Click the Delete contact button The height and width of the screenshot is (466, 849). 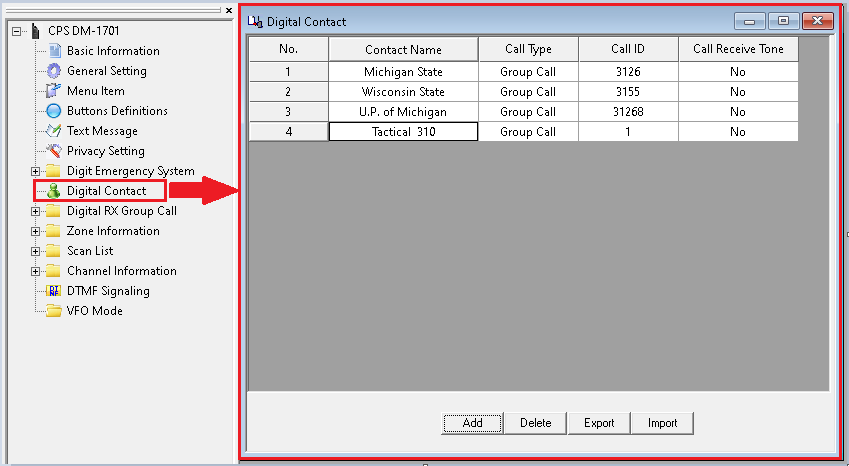[x=535, y=423]
